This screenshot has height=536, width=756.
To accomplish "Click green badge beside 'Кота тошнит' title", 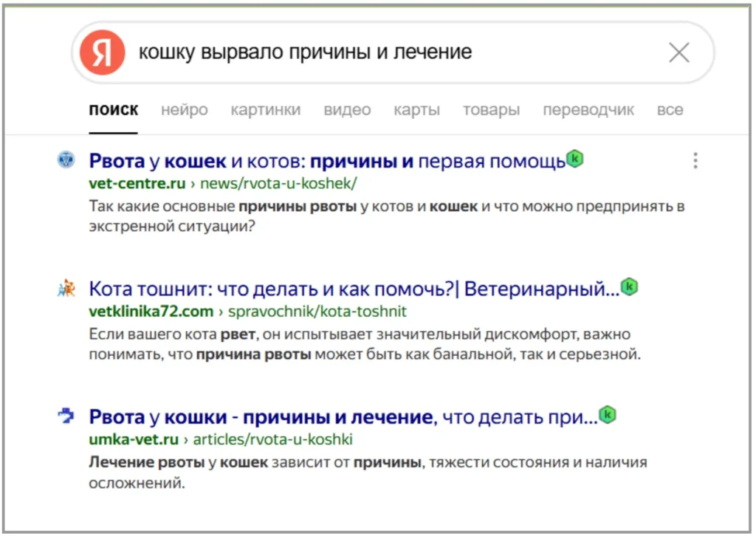I will (629, 286).
